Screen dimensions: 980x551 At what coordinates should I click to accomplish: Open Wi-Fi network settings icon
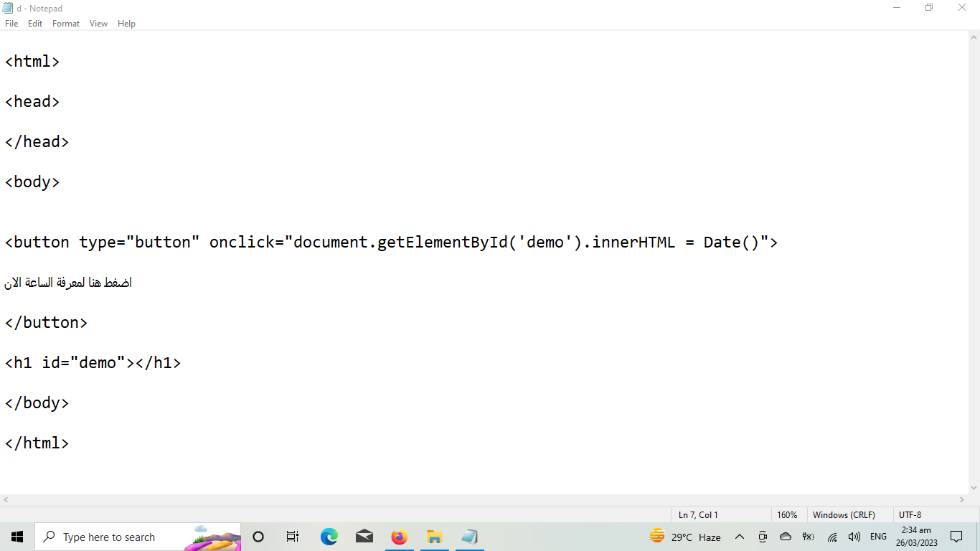[832, 537]
